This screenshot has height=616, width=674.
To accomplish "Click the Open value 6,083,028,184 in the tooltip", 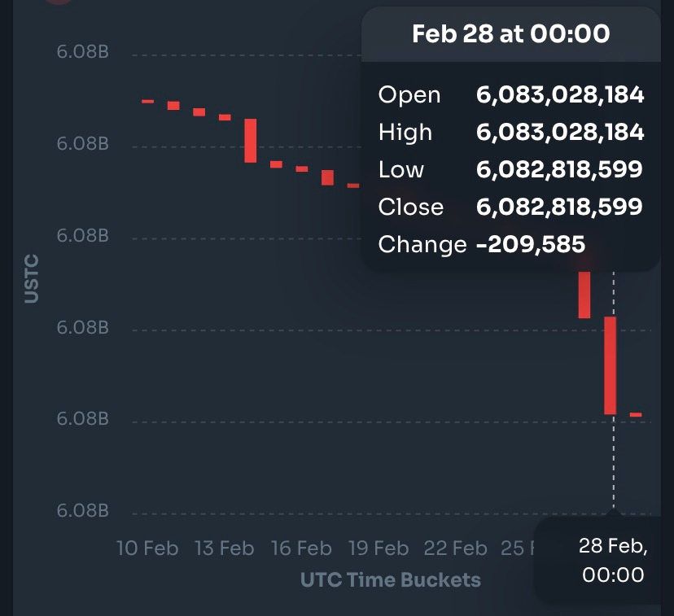I will [560, 95].
